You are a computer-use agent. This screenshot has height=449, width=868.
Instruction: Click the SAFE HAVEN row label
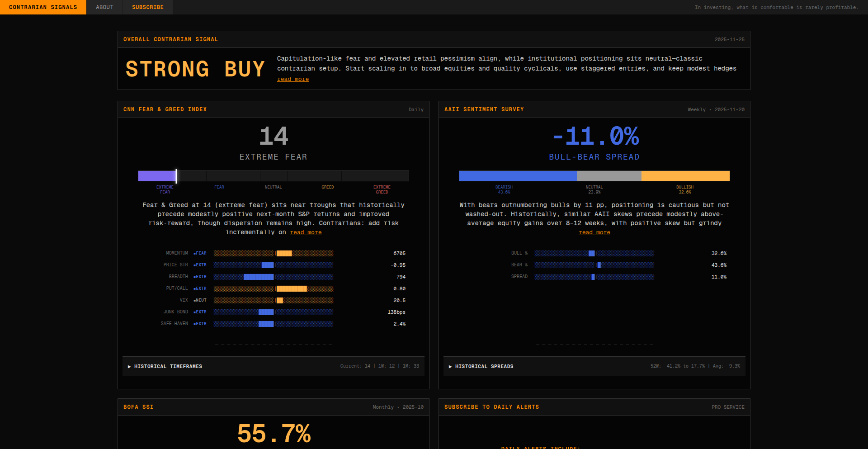pyautogui.click(x=175, y=324)
